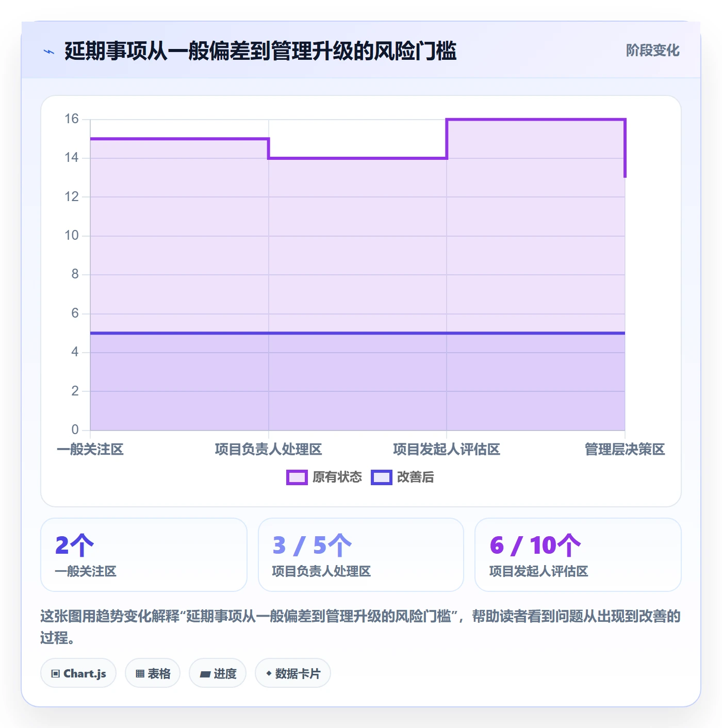Click the y-axis value 8

pos(75,274)
